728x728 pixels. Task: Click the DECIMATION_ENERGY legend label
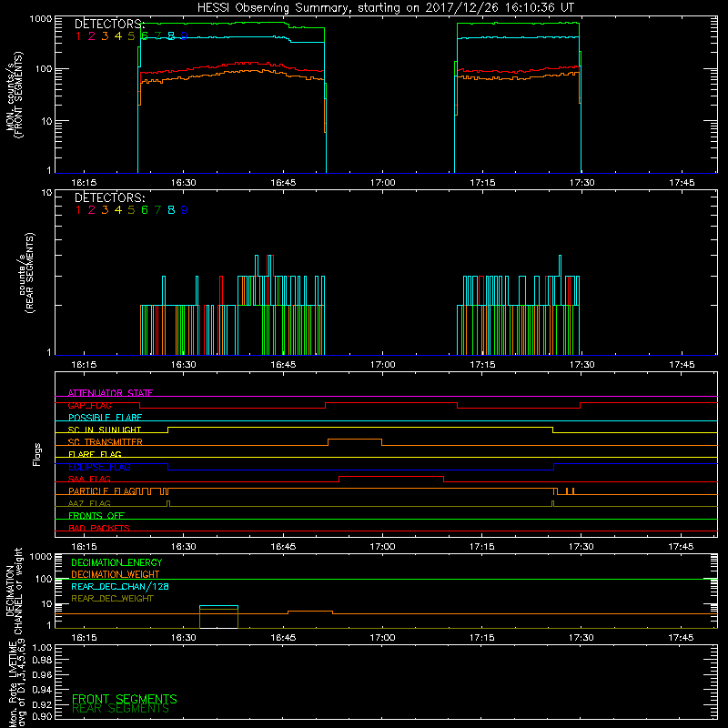point(116,562)
